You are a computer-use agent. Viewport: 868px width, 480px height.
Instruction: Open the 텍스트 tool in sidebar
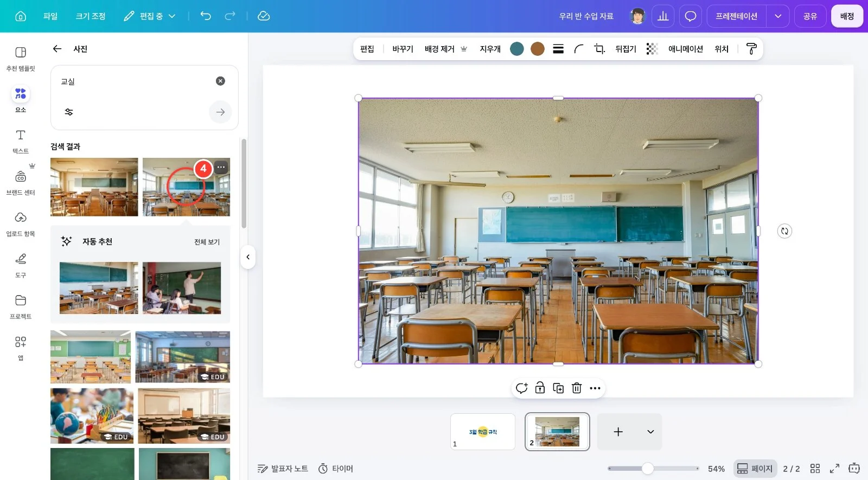21,141
